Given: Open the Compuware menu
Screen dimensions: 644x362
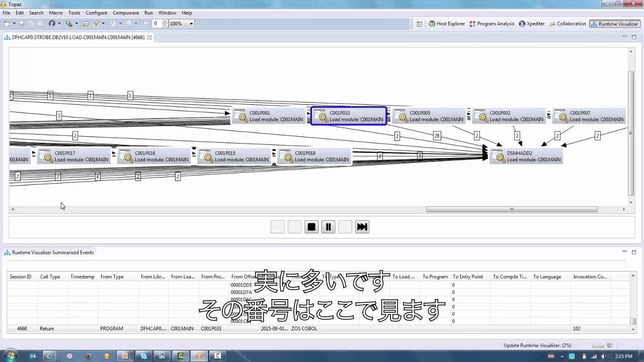Looking at the screenshot, I should 125,13.
